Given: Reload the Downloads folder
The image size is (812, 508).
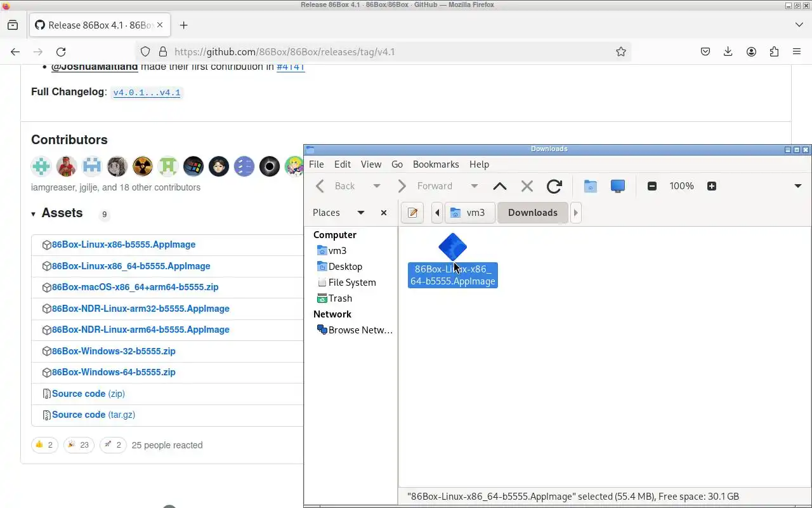Looking at the screenshot, I should [x=554, y=186].
